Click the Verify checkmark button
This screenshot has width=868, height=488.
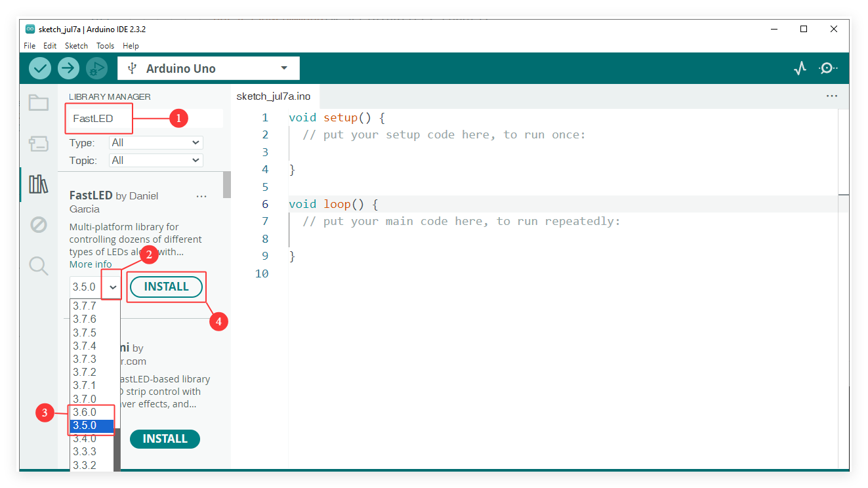click(x=40, y=68)
